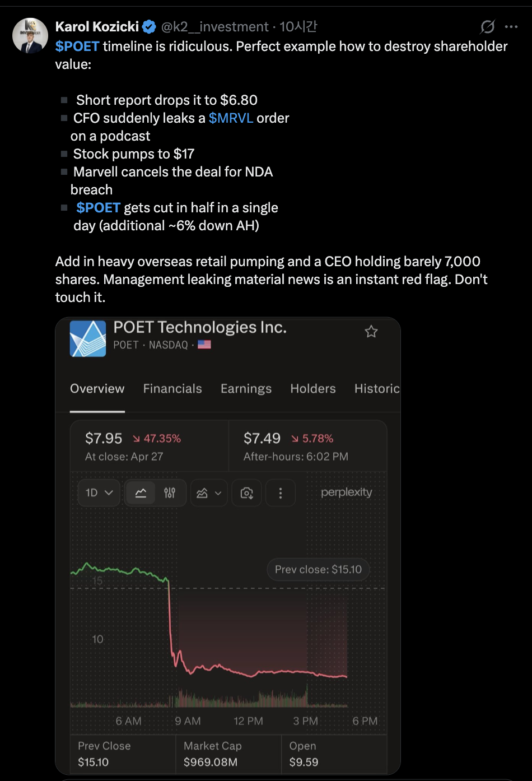The image size is (532, 781).
Task: Click the chart snapshot camera icon
Action: pyautogui.click(x=246, y=493)
